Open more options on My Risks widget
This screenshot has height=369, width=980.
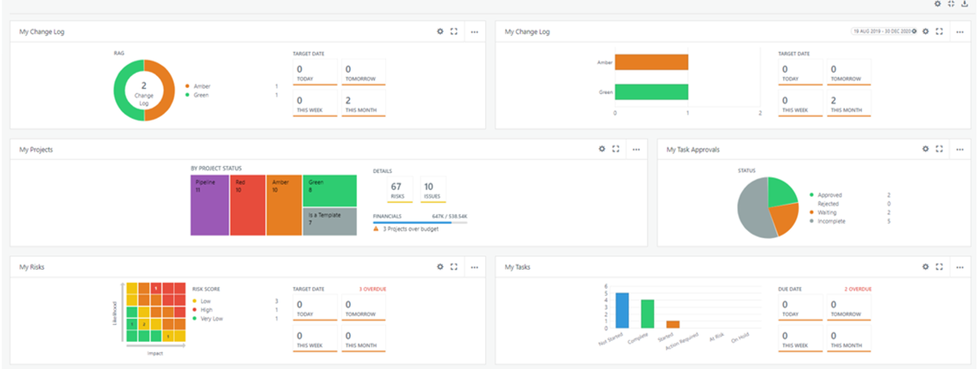pos(475,266)
